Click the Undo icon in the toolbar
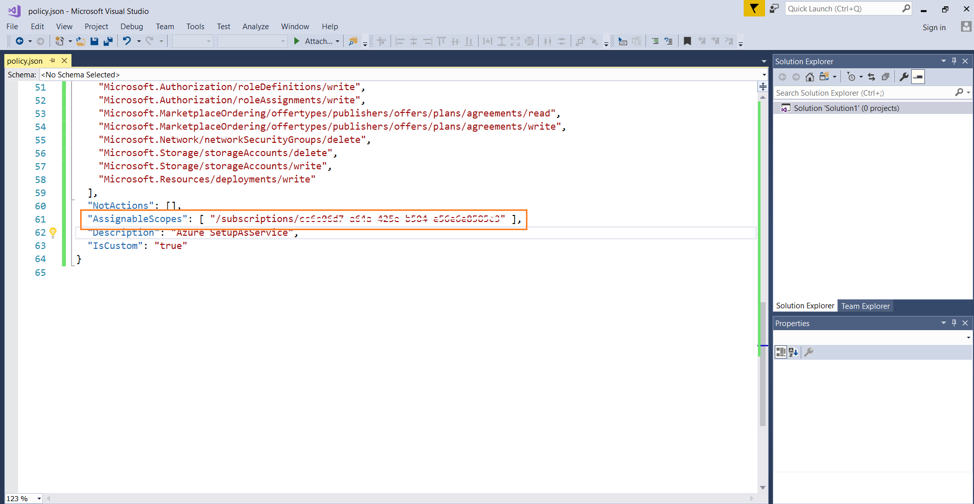The height and width of the screenshot is (504, 974). coord(127,42)
